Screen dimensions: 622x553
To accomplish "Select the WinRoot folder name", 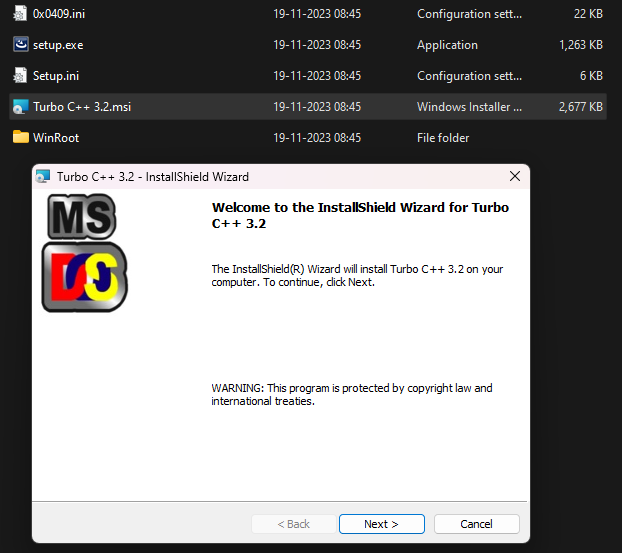I will (x=56, y=138).
